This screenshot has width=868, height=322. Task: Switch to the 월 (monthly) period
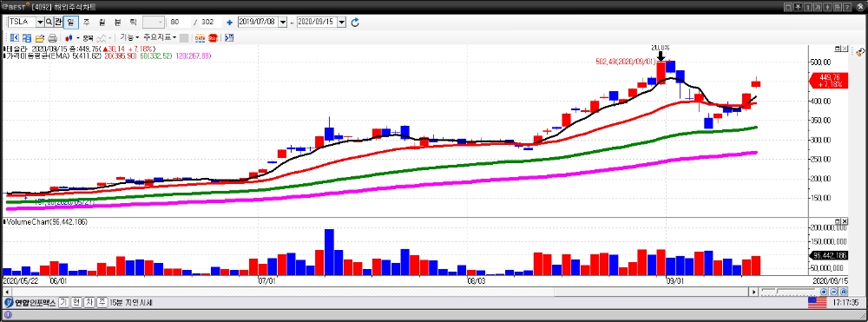102,22
